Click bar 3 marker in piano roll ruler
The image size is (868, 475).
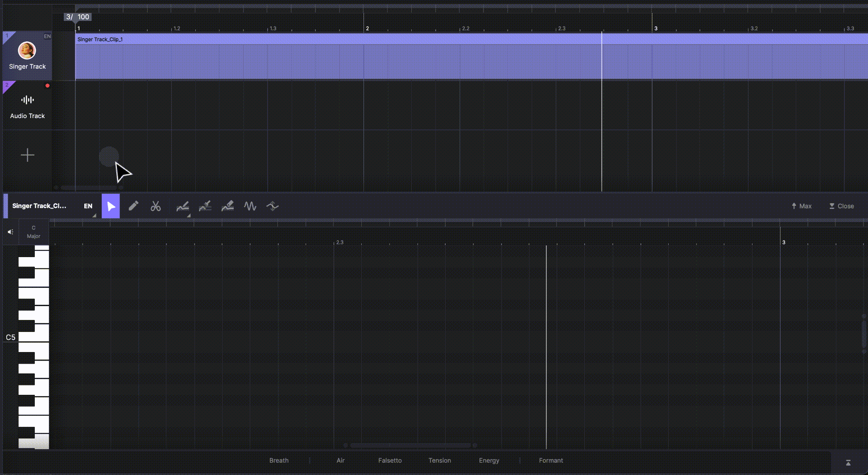(784, 242)
